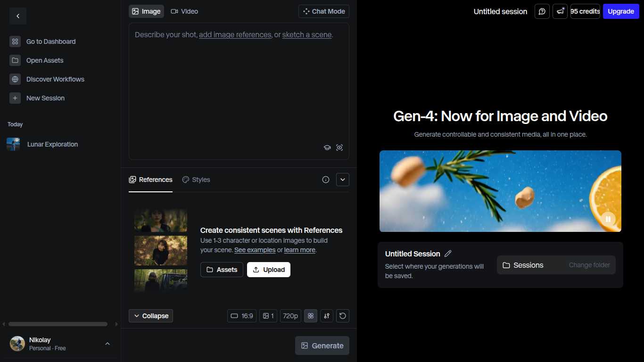Toggle the highlighted four-petal settings button
The height and width of the screenshot is (362, 644).
311,316
